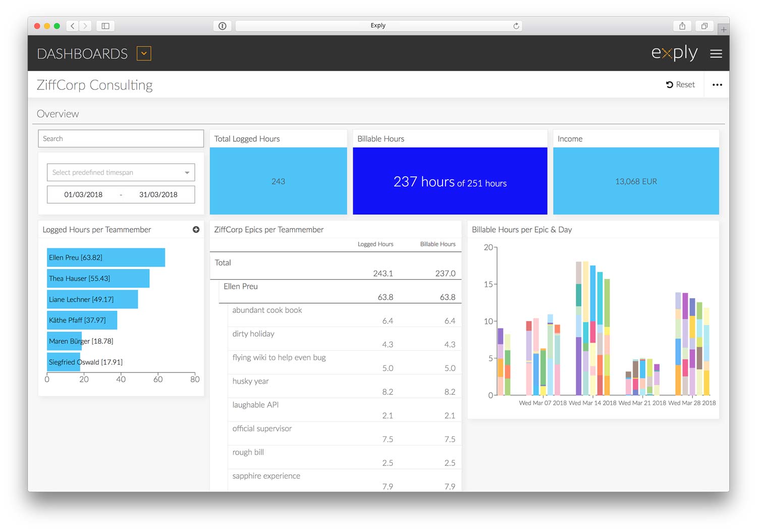
Task: Select the rough bill epic row
Action: click(x=344, y=457)
